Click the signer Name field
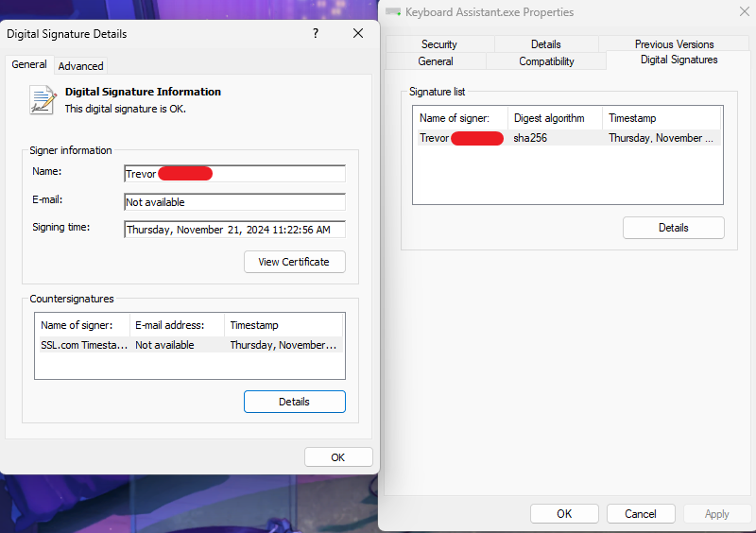 click(x=234, y=174)
